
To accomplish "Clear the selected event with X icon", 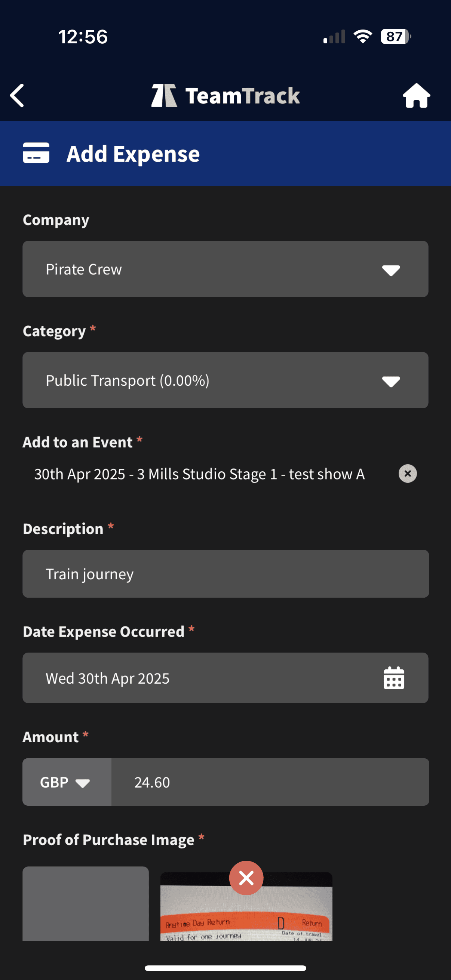I will (x=407, y=474).
